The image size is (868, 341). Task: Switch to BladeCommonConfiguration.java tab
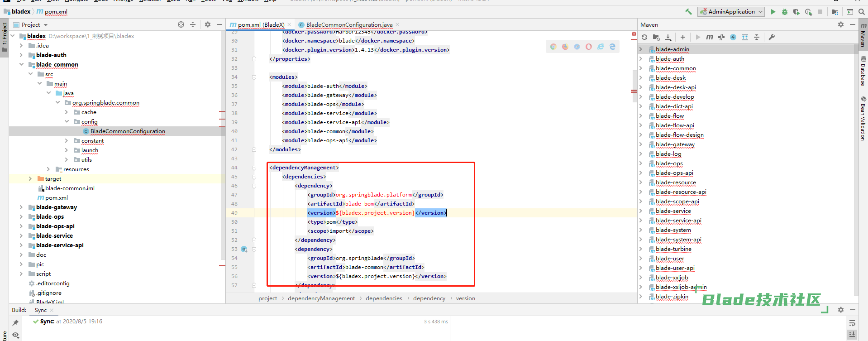click(349, 24)
